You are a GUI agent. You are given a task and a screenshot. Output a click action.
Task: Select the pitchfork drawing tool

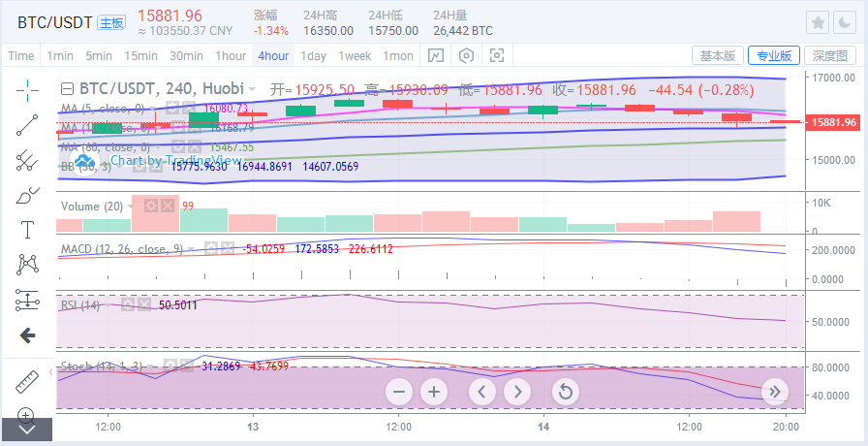(x=27, y=160)
